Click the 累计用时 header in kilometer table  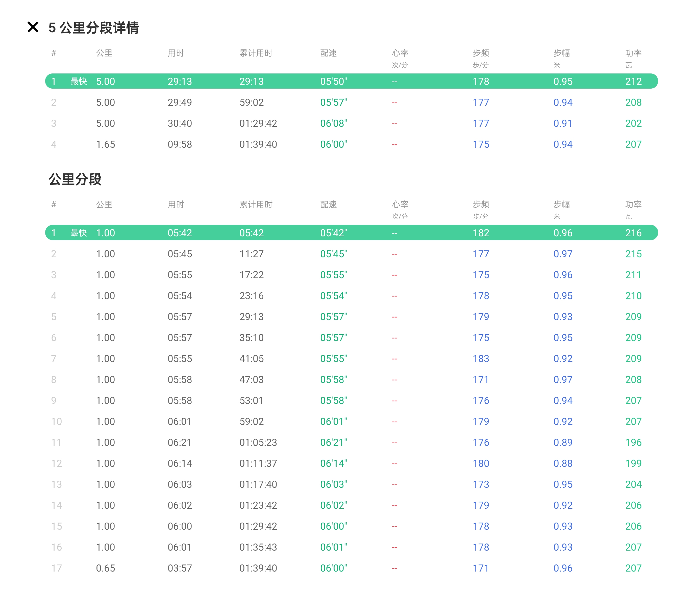[x=256, y=204]
